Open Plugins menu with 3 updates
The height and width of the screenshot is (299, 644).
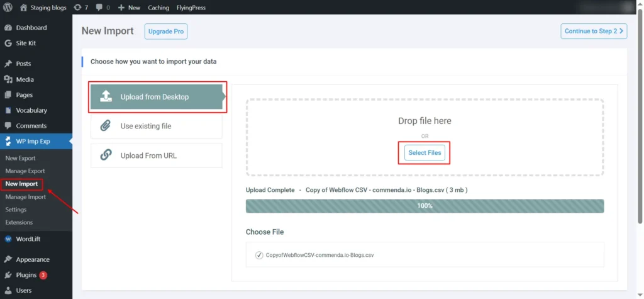point(26,275)
